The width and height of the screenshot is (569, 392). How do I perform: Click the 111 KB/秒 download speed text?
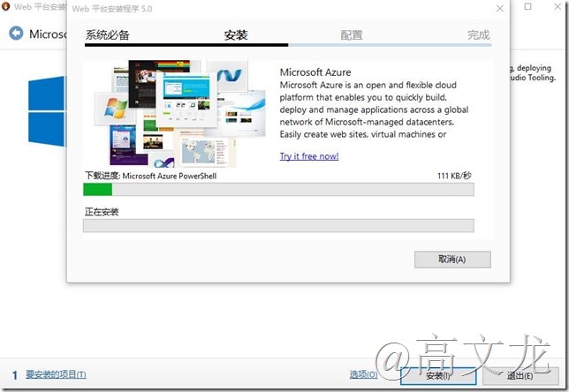454,176
